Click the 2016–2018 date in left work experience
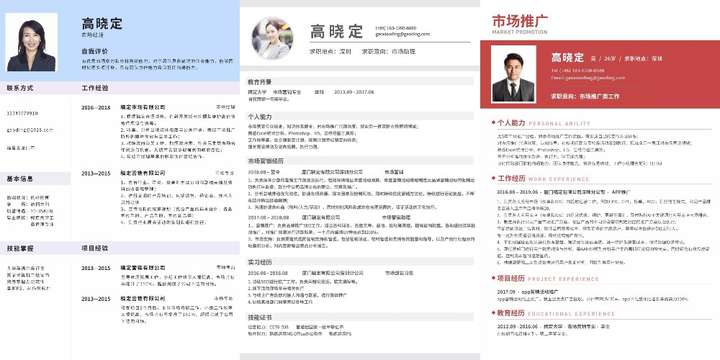 (x=96, y=107)
